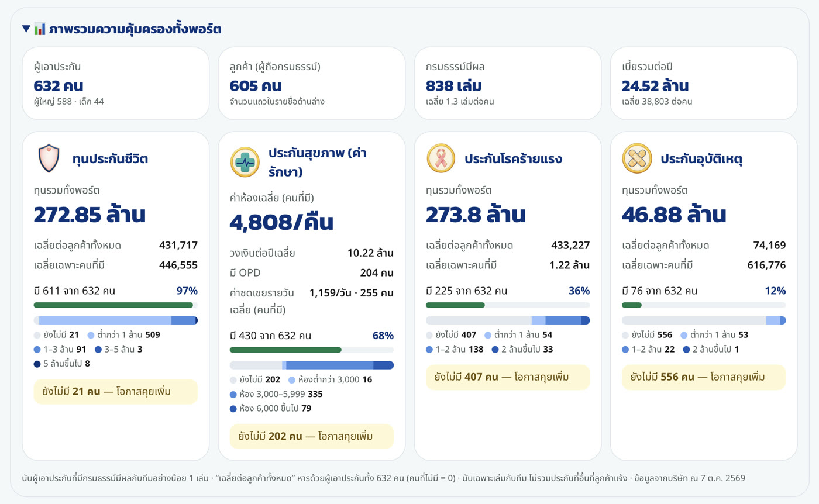The width and height of the screenshot is (819, 504).
Task: Open the เบี้ยรวมต่อปี 24.52 ล้าน card
Action: (x=704, y=84)
